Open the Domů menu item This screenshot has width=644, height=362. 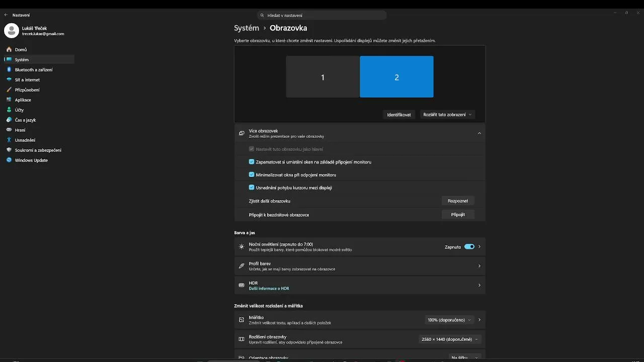pyautogui.click(x=39, y=50)
